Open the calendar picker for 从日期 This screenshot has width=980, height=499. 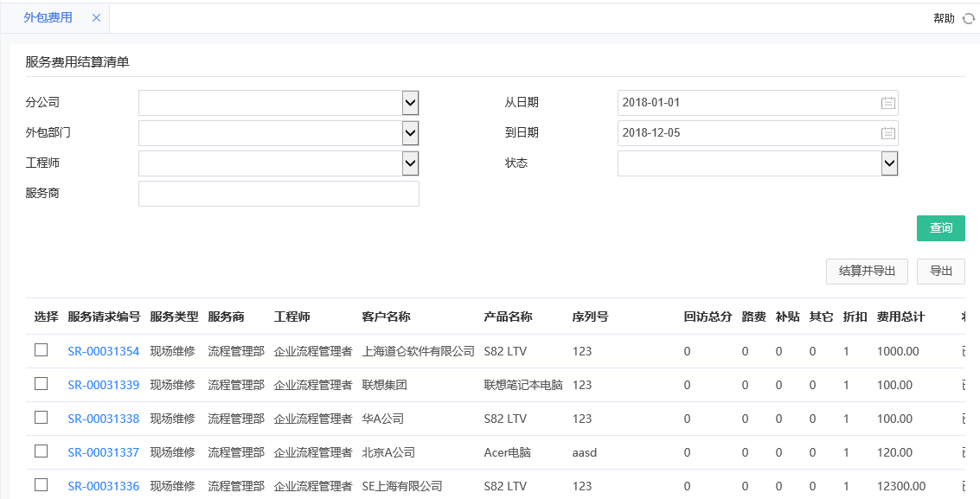point(887,102)
